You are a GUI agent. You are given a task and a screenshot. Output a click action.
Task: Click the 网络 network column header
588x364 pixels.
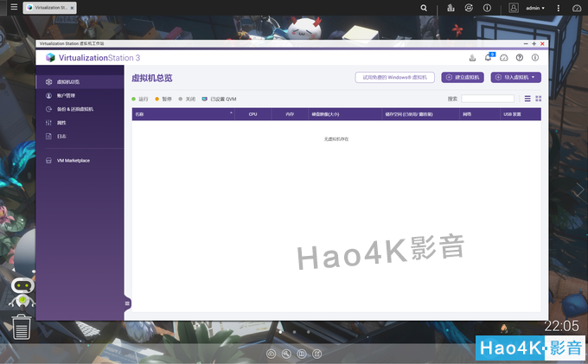click(480, 114)
